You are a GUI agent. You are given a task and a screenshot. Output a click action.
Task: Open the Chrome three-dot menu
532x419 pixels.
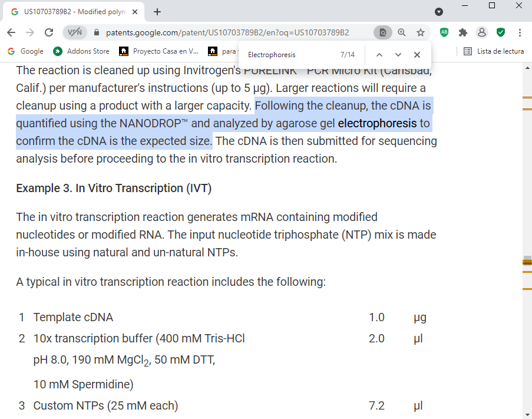click(x=520, y=32)
